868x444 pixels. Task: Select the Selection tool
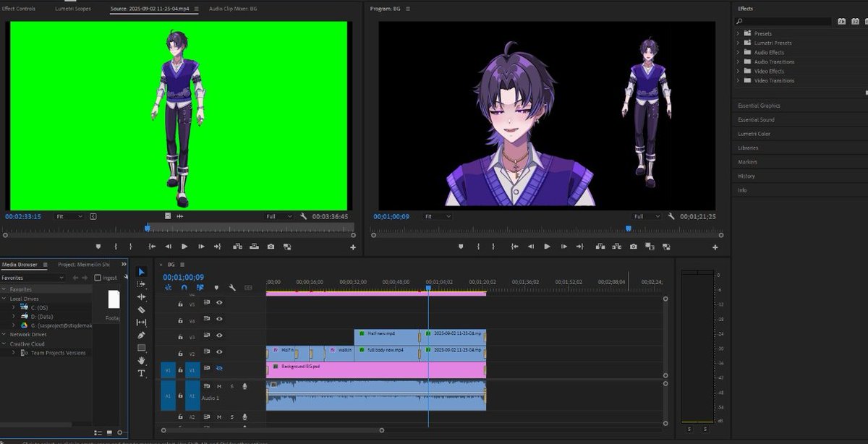coord(141,272)
